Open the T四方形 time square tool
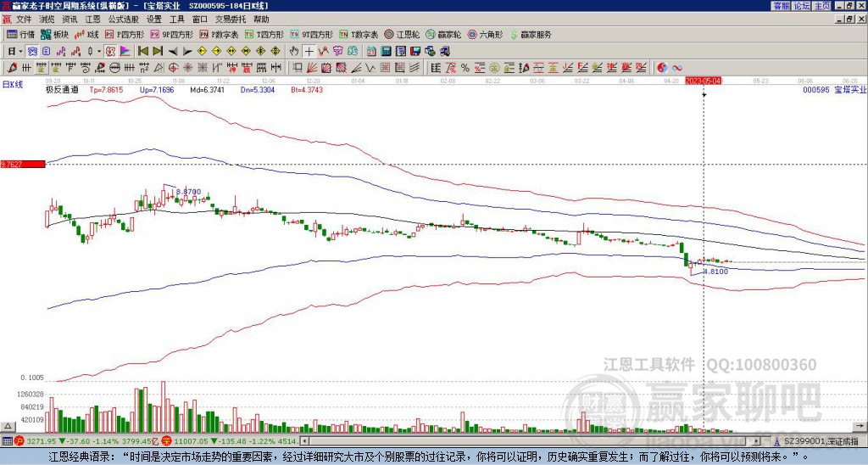Image resolution: width=868 pixels, height=465 pixels. pyautogui.click(x=264, y=34)
